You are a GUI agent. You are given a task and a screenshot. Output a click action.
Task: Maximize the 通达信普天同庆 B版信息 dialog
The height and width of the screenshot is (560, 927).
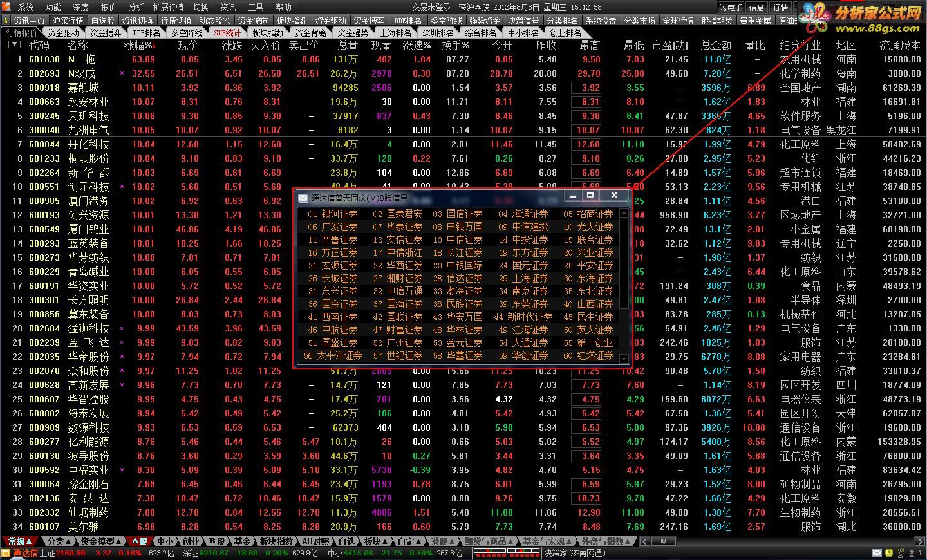590,195
